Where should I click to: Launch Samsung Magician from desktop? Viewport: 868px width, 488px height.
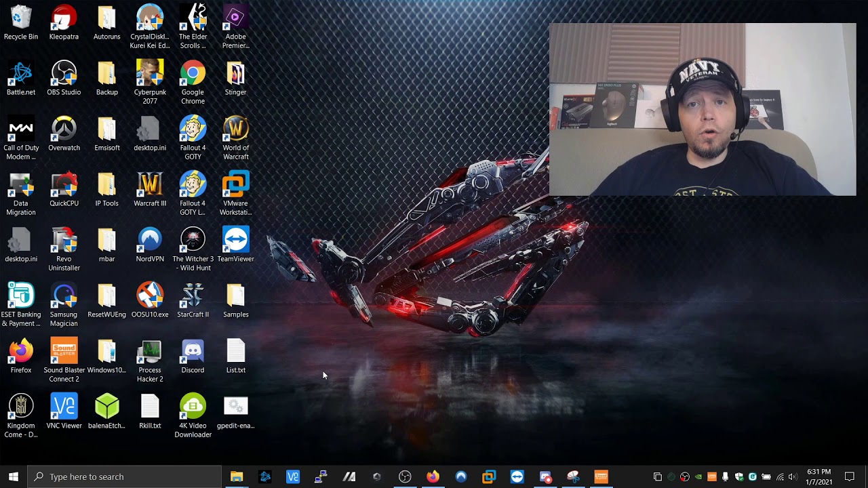64,305
